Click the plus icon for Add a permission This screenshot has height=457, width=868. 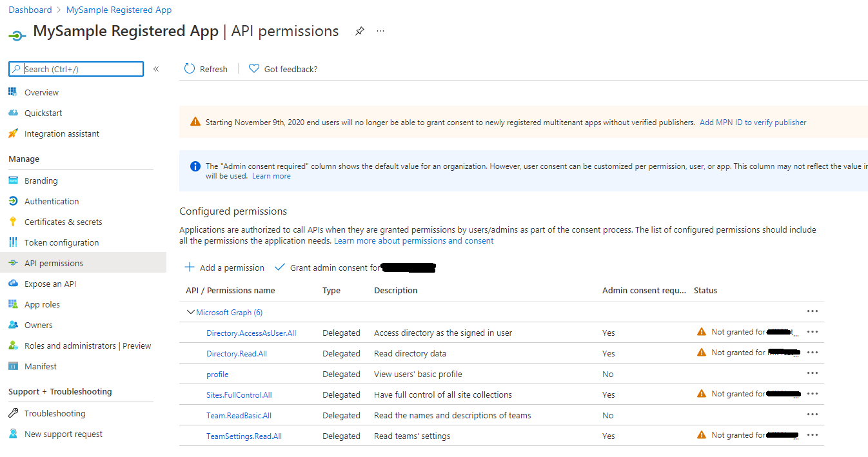click(190, 267)
